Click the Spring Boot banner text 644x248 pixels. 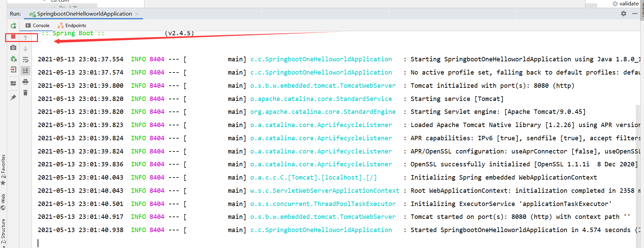coord(73,33)
